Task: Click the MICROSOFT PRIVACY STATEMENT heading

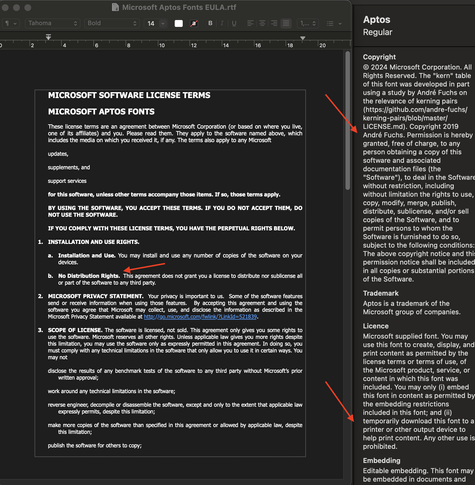Action: [x=96, y=296]
